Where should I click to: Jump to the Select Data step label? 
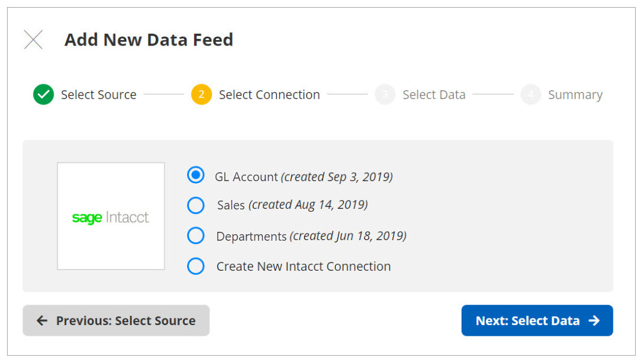click(434, 95)
